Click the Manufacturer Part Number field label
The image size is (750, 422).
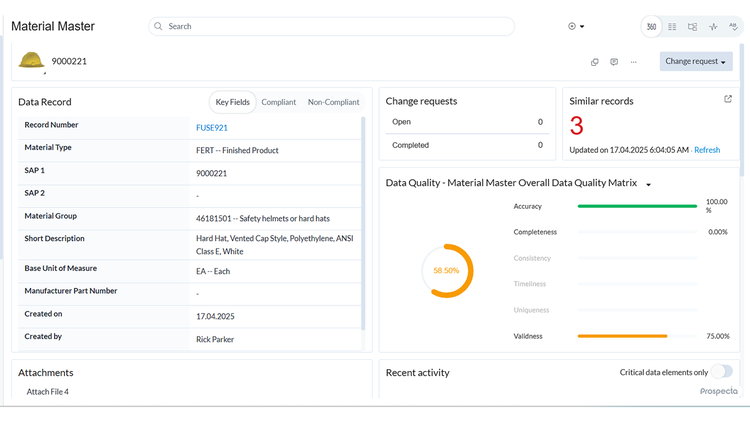click(71, 291)
